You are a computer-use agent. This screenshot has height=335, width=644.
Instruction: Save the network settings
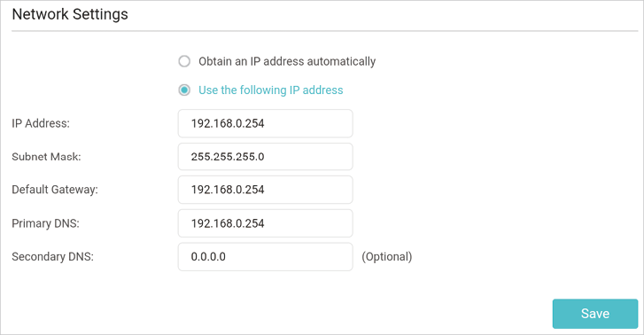click(x=595, y=314)
